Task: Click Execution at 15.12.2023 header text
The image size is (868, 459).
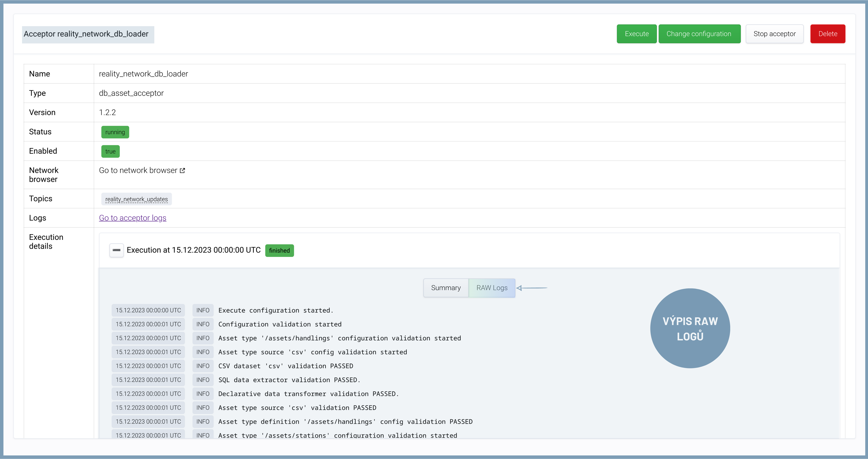Action: (193, 250)
